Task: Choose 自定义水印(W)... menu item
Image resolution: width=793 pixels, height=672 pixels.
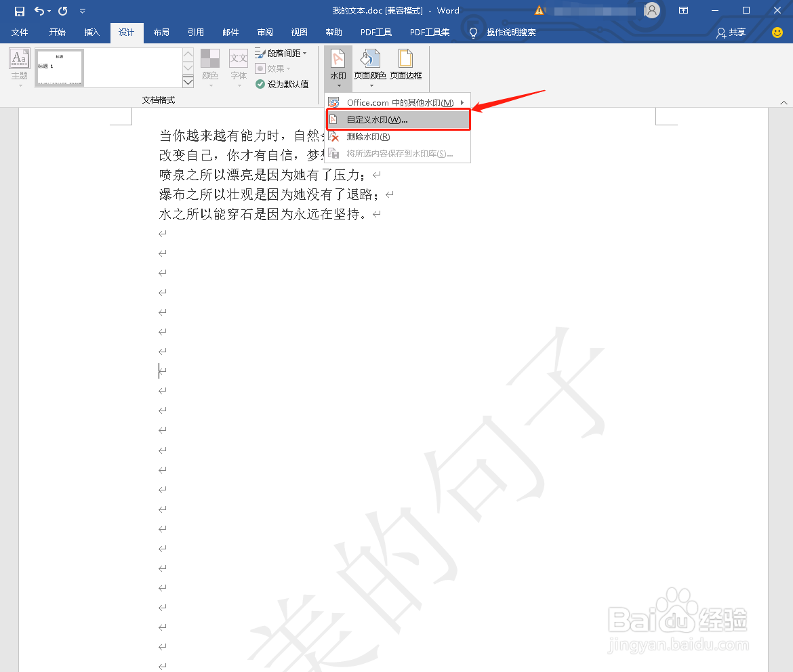Action: (398, 120)
